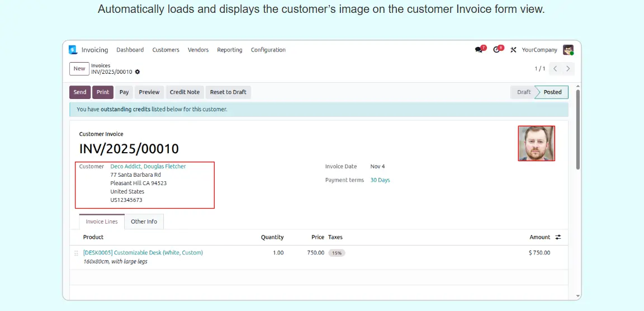Switch to the Other Info tab
The width and height of the screenshot is (644, 311).
[144, 222]
